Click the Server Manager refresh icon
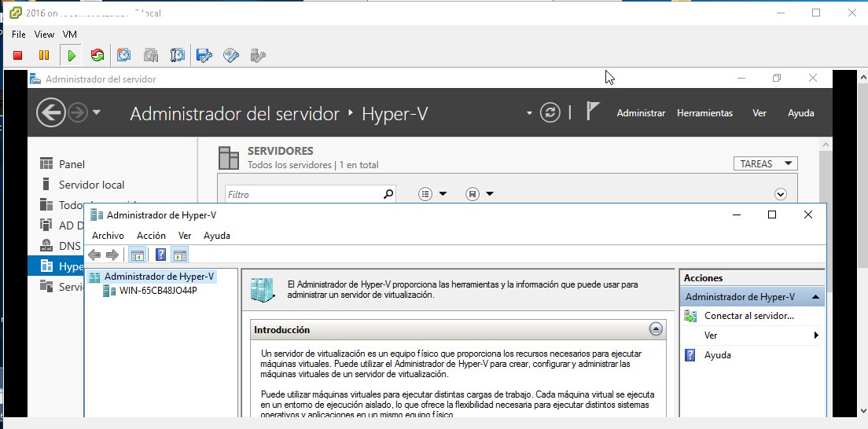 click(550, 113)
